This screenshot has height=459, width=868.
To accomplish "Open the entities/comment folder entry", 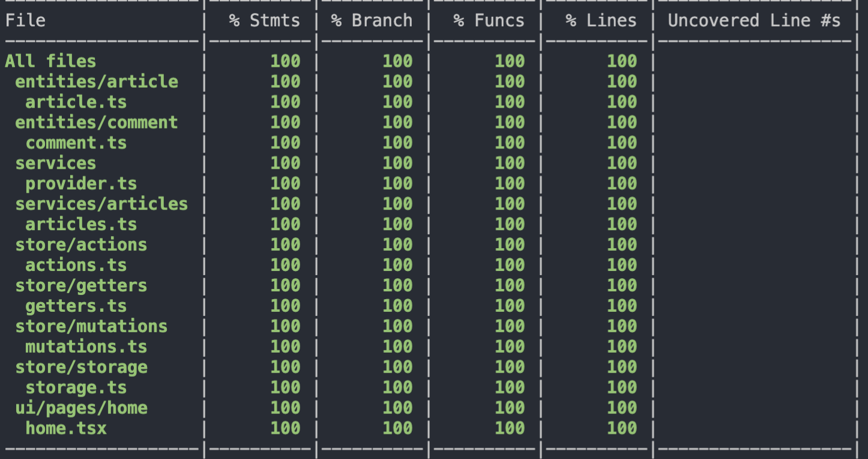I will [x=97, y=122].
